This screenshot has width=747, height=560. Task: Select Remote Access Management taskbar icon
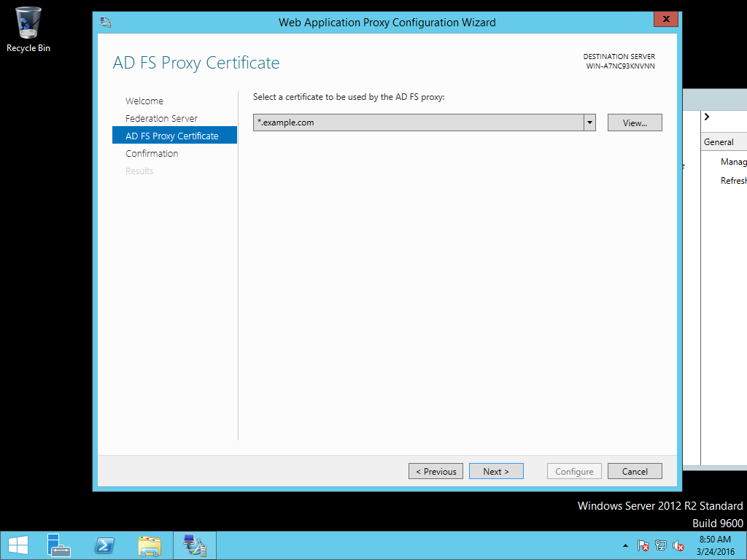pyautogui.click(x=195, y=545)
